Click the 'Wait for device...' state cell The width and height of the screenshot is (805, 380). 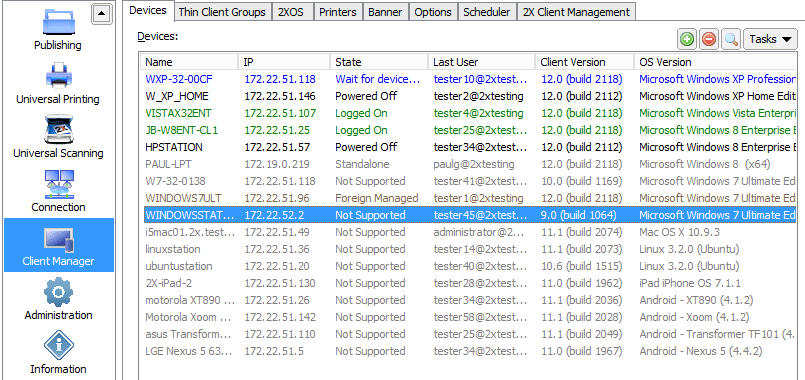click(x=378, y=79)
